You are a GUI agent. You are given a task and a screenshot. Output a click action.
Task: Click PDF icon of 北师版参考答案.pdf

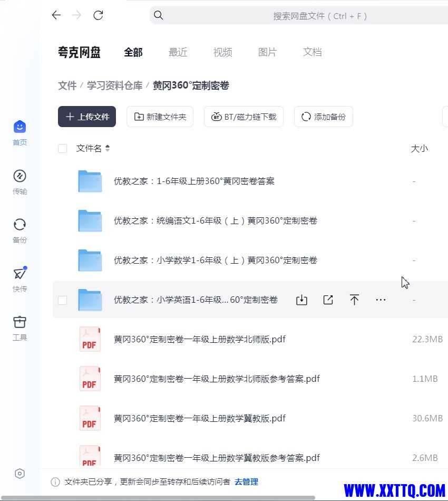(x=90, y=379)
